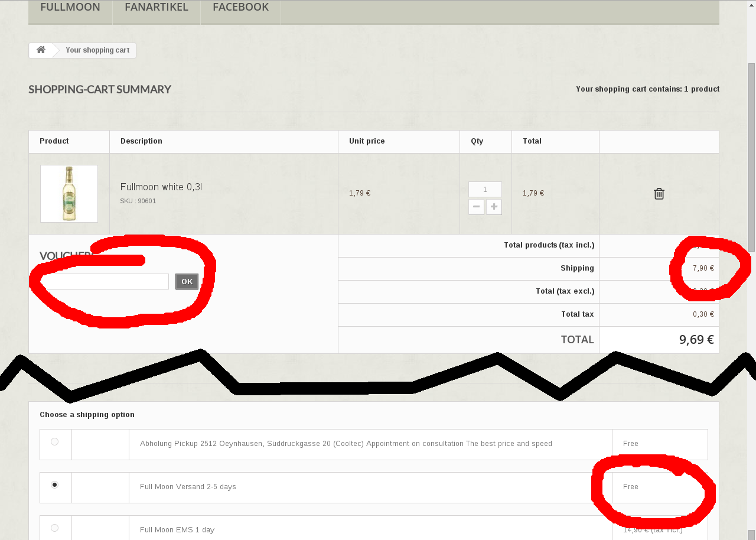
Task: Select the Abholung Pickup shipping radio button
Action: point(55,441)
